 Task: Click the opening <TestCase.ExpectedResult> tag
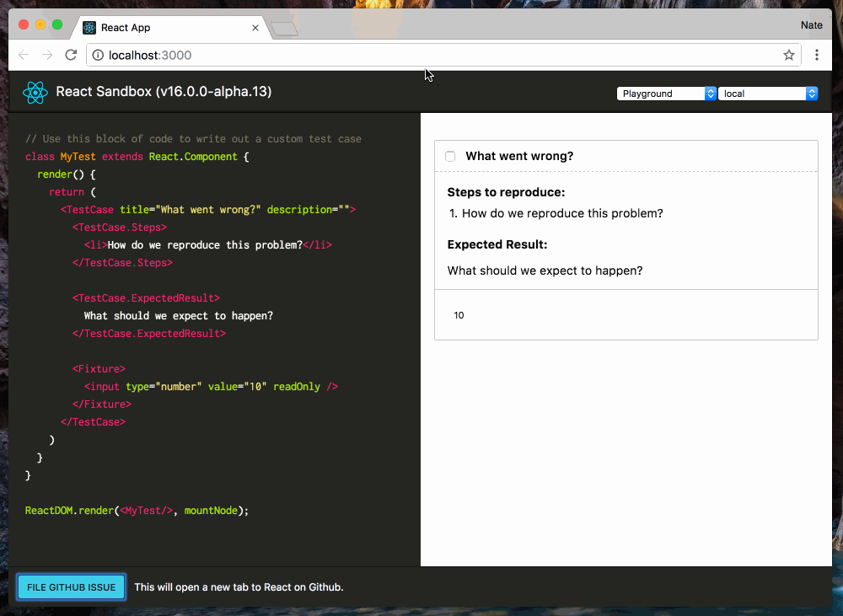pyautogui.click(x=146, y=297)
